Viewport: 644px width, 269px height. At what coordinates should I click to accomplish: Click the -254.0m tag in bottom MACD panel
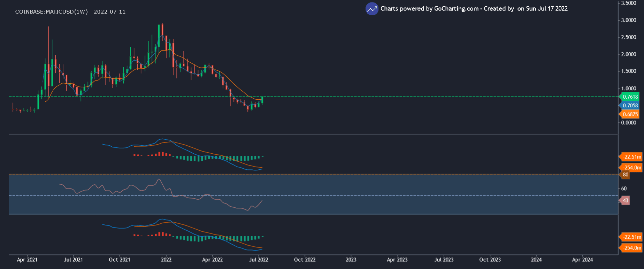632,248
